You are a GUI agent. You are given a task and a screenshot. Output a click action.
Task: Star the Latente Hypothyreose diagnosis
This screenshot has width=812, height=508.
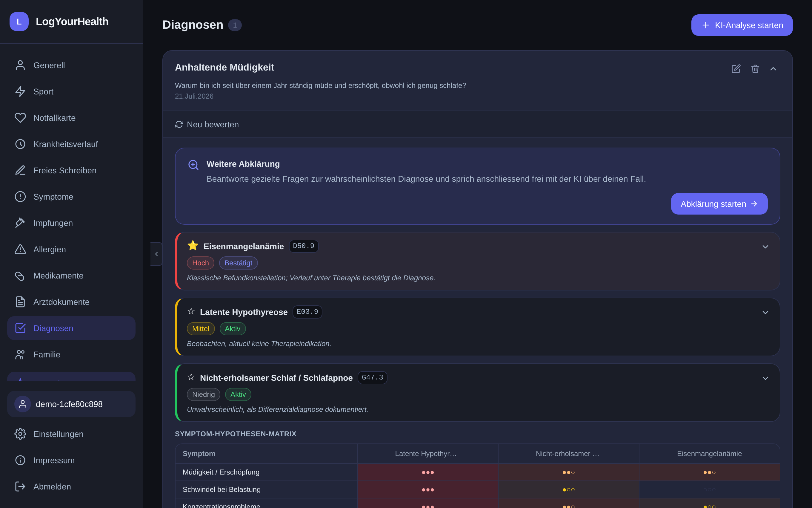[x=191, y=311]
